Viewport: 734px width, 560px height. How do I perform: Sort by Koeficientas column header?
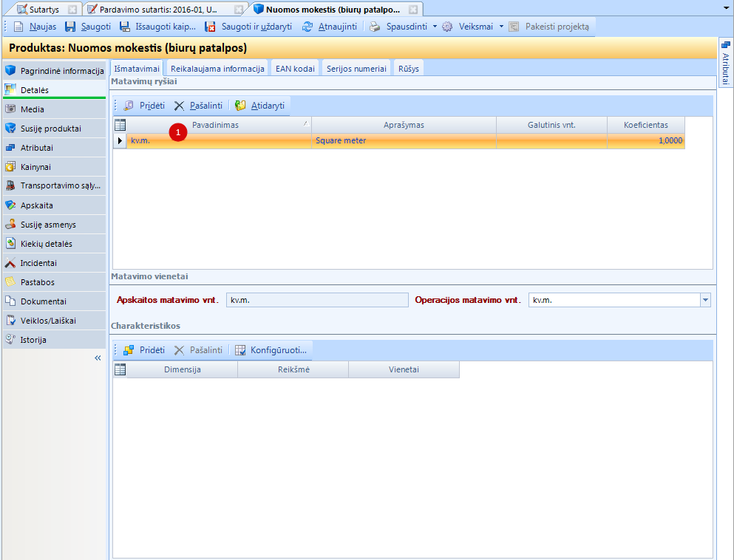[645, 125]
